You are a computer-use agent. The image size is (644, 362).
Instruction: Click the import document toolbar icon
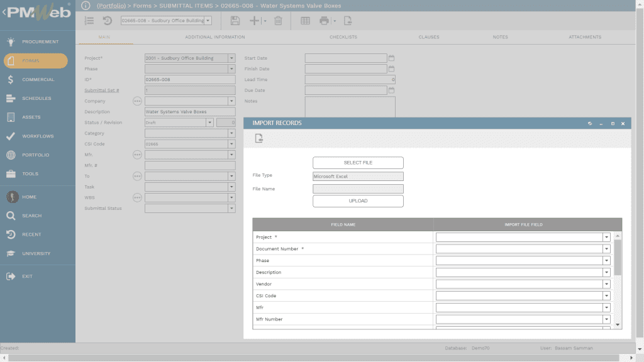348,21
